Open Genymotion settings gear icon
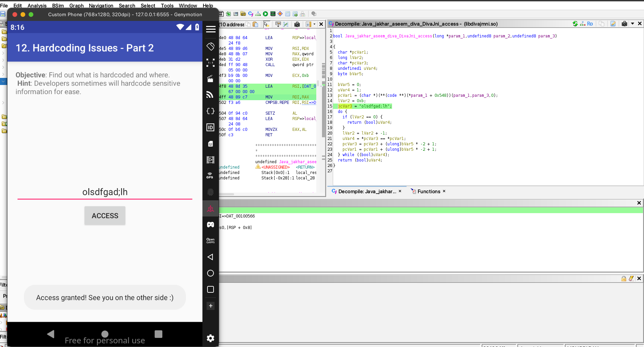 pyautogui.click(x=210, y=338)
